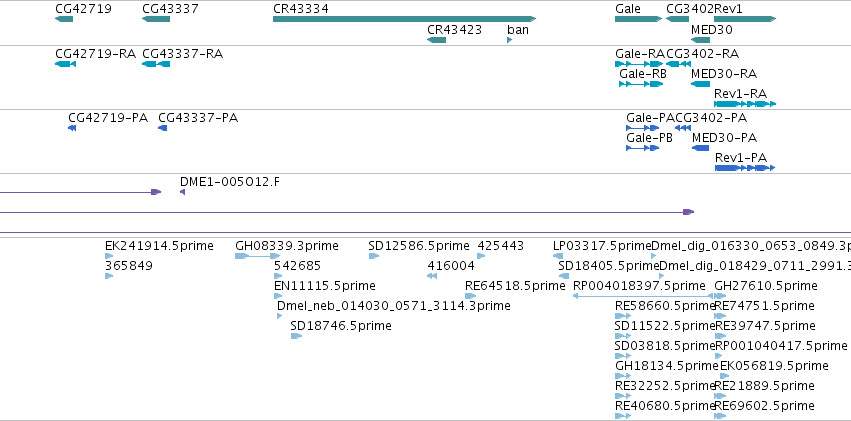Click the Gale-RB transcript glyph
The height and width of the screenshot is (421, 851).
[641, 84]
